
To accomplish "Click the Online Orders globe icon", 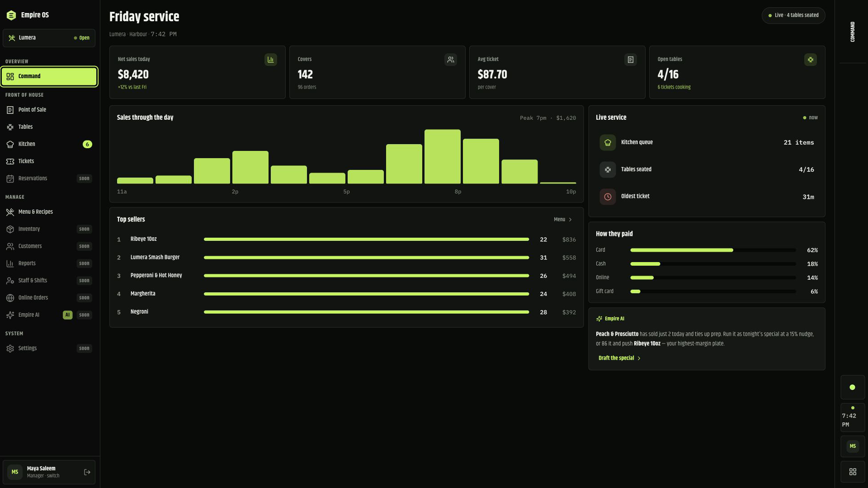I will (x=10, y=298).
